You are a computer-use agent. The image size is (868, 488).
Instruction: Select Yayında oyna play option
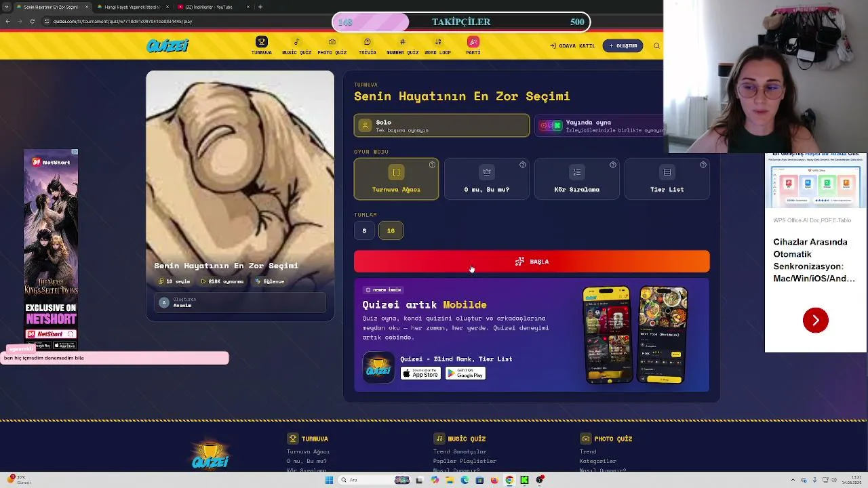(x=599, y=126)
